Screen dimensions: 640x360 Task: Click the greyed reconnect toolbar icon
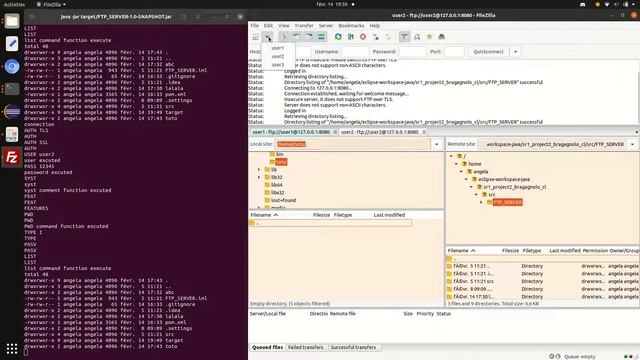pyautogui.click(x=388, y=37)
